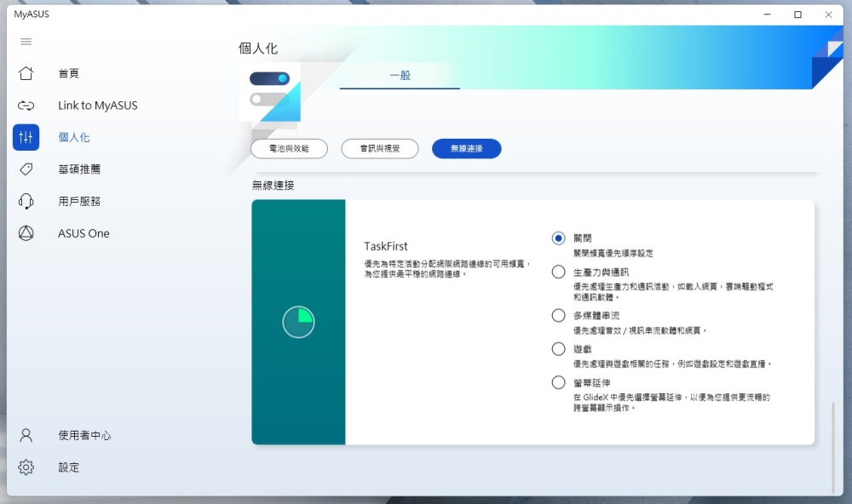Click the TaskFirst heading text

point(386,246)
